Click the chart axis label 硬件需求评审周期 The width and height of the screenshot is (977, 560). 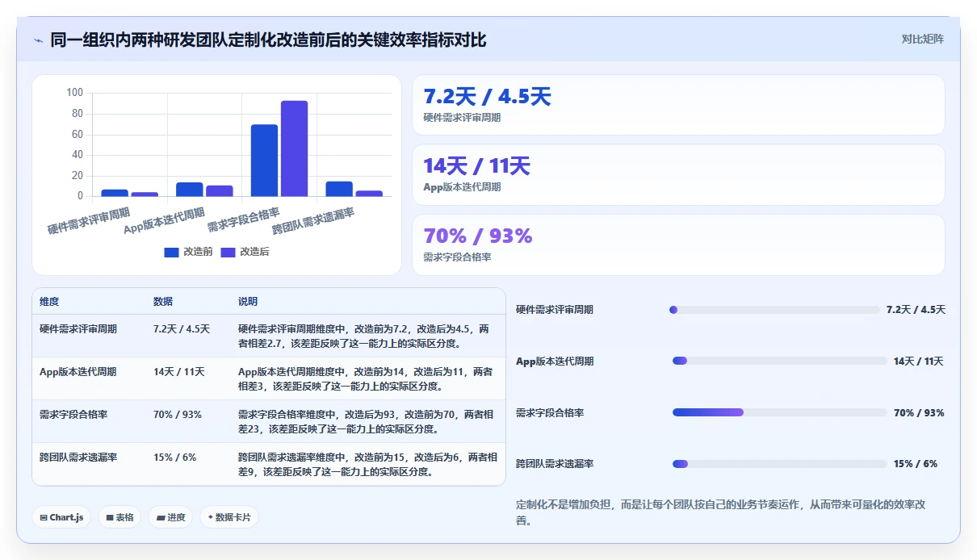click(89, 221)
